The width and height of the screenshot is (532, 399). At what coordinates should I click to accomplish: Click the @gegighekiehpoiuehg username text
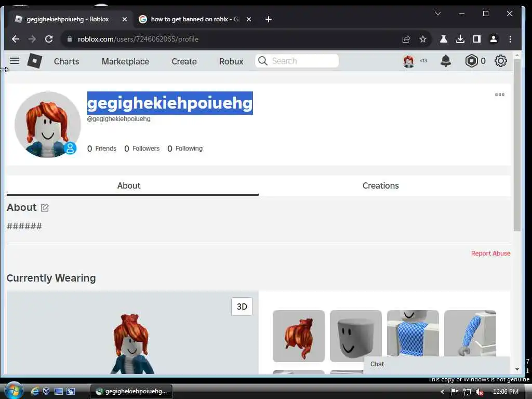point(119,119)
